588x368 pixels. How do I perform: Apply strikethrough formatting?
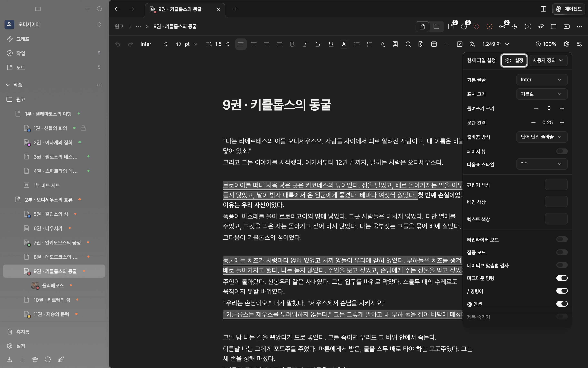(x=318, y=44)
